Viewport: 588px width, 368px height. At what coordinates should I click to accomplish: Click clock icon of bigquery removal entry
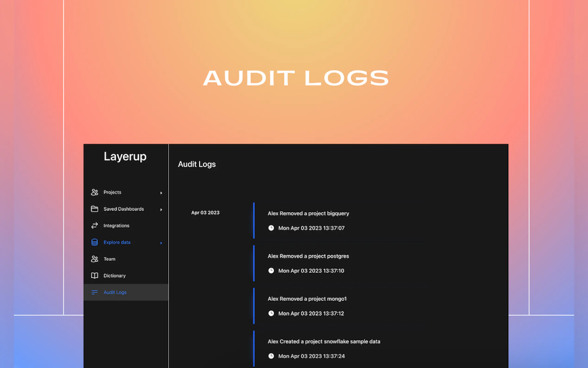(x=271, y=228)
